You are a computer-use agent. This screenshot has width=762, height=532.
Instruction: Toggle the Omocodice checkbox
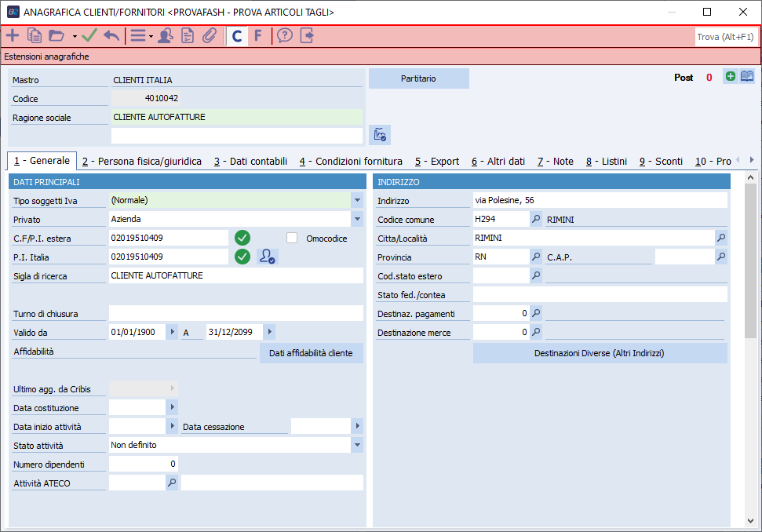tap(293, 238)
